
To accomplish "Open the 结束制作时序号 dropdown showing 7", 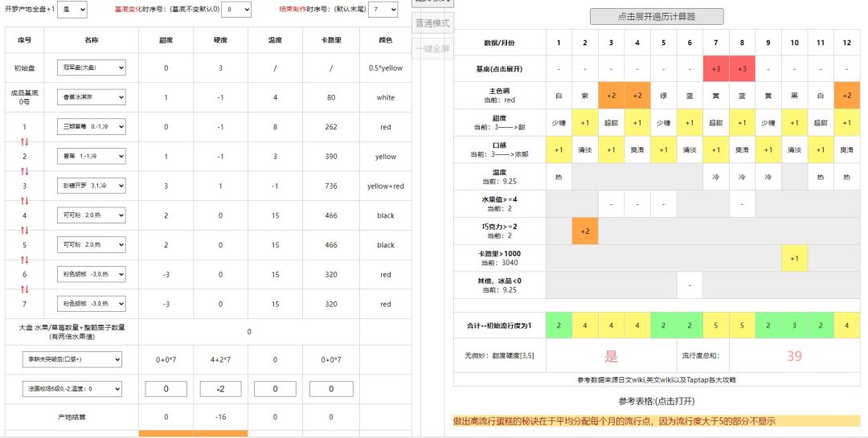I will point(383,10).
